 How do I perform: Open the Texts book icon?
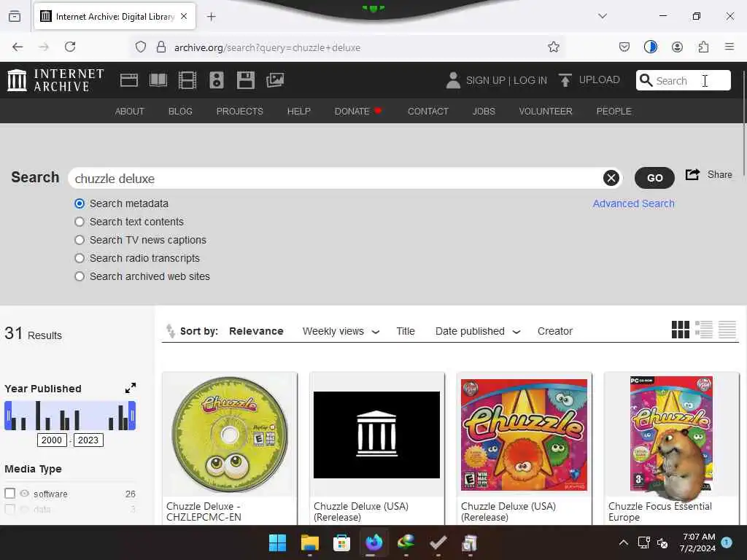(x=158, y=80)
